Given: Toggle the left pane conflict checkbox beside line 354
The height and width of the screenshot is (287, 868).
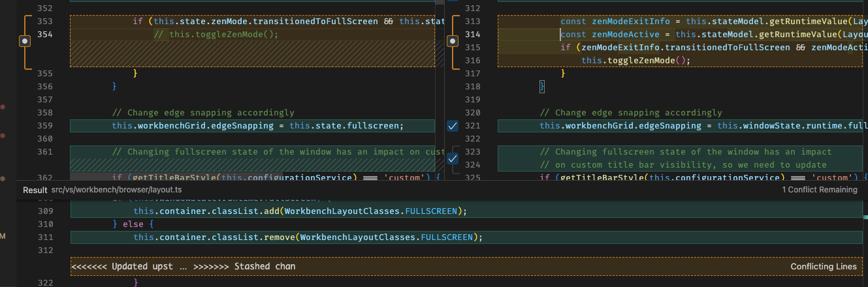Looking at the screenshot, I should click(x=25, y=41).
